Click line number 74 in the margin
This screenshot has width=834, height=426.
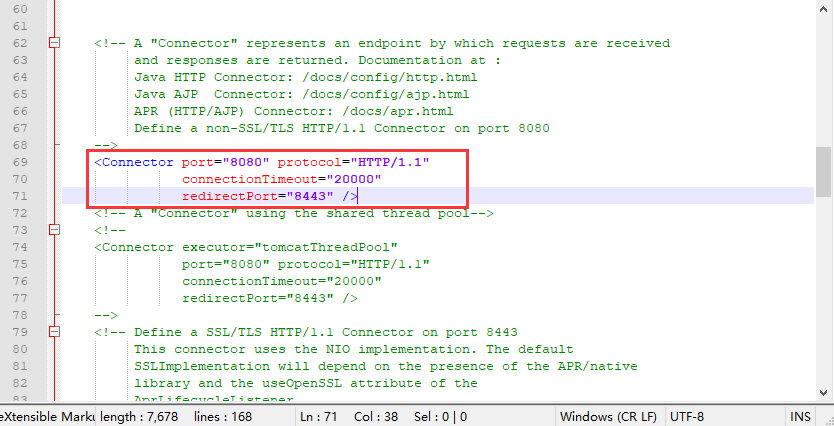pos(21,246)
